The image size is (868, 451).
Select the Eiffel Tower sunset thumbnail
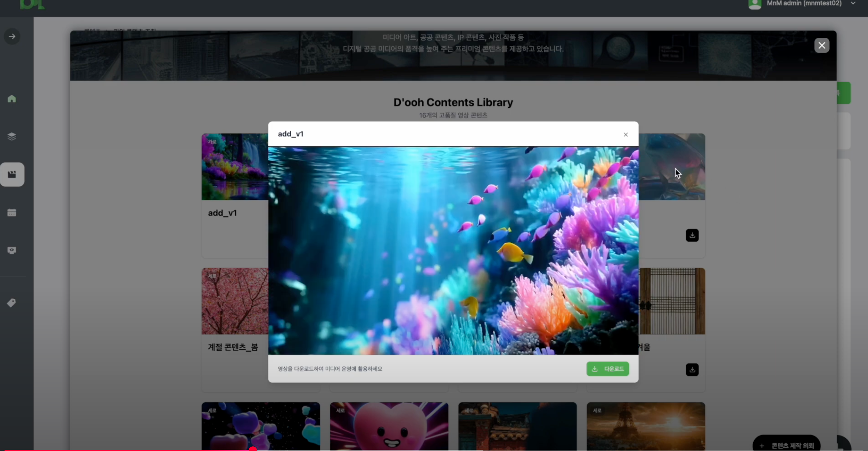pos(646,426)
